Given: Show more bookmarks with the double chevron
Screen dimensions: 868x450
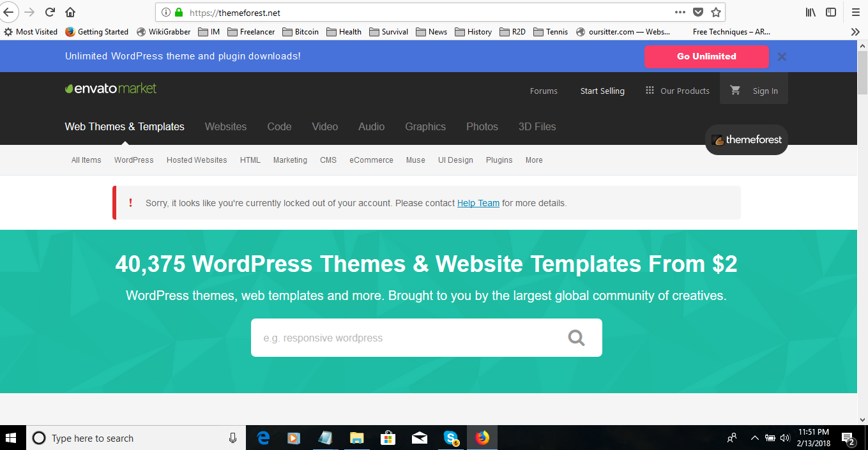Looking at the screenshot, I should coord(855,31).
